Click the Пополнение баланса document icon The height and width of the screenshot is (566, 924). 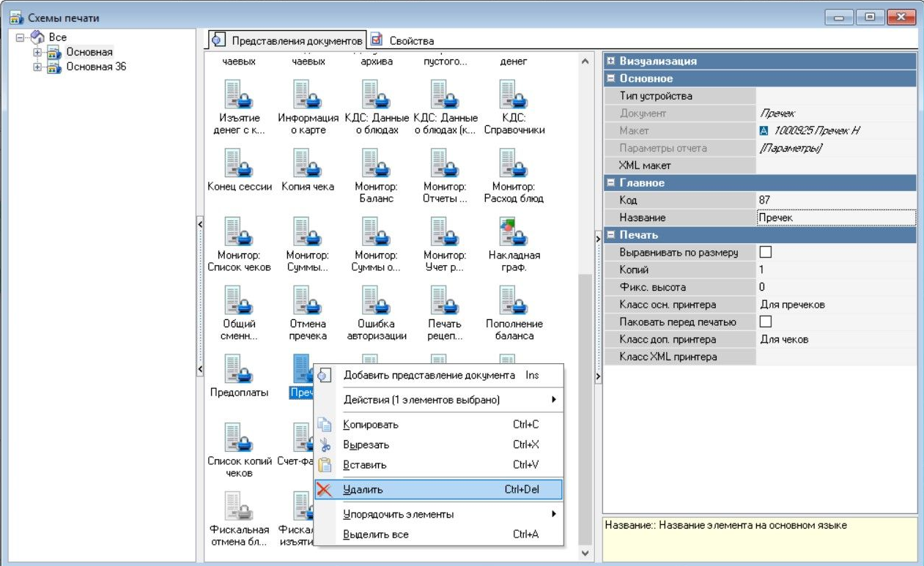click(514, 300)
